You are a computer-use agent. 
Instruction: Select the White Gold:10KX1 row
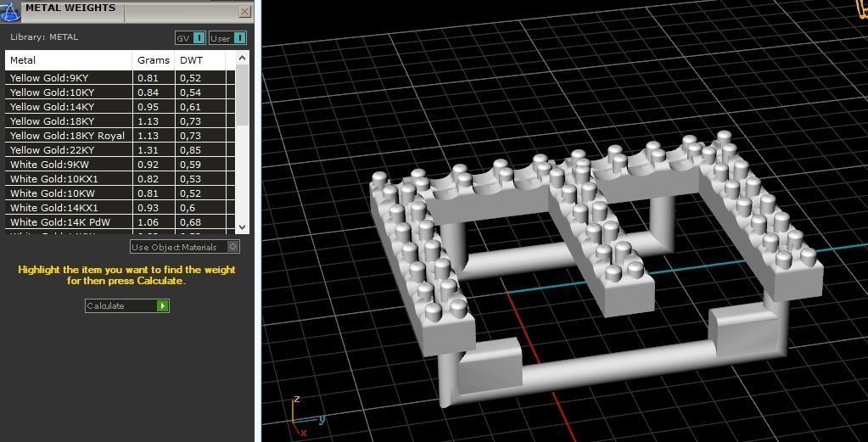pyautogui.click(x=120, y=179)
